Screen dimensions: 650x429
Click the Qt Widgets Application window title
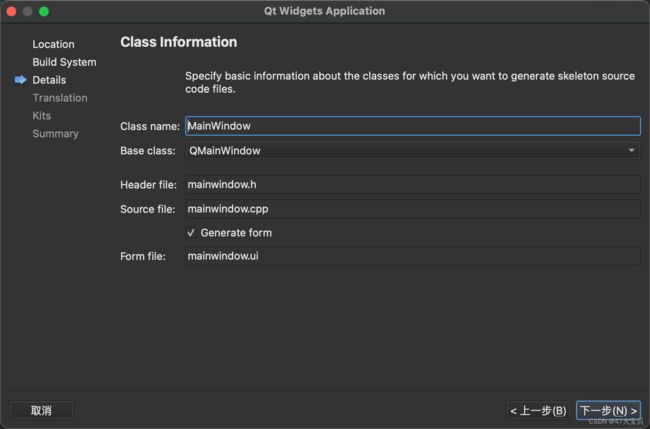coord(325,11)
